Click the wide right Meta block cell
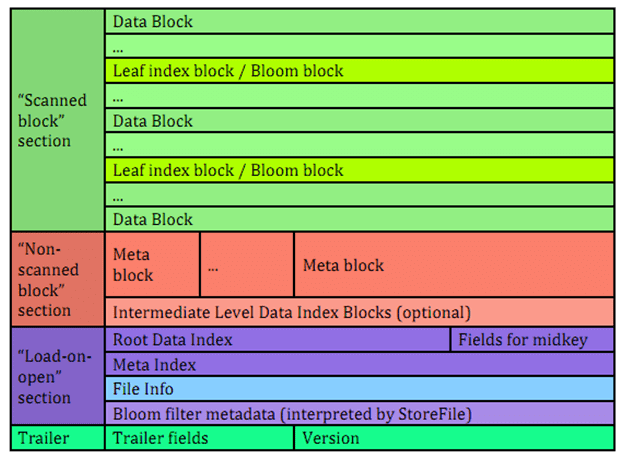Viewport: 621px width, 455px height. (x=454, y=265)
